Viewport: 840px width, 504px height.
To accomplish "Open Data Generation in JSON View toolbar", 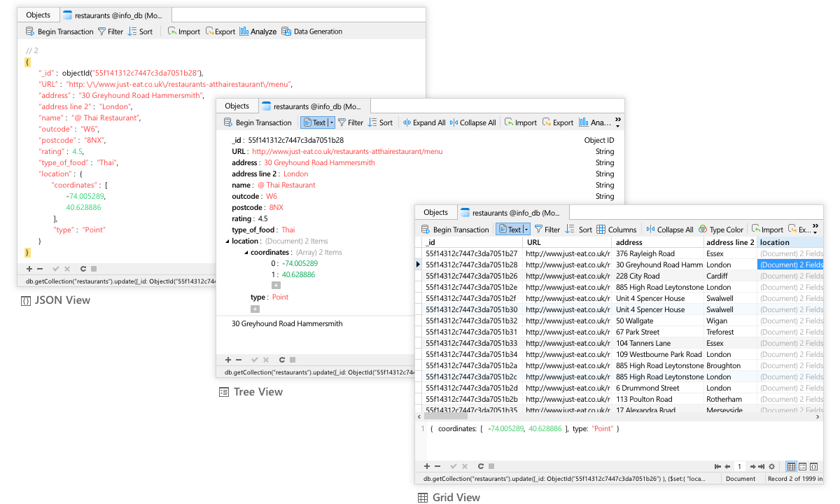I will pos(311,31).
